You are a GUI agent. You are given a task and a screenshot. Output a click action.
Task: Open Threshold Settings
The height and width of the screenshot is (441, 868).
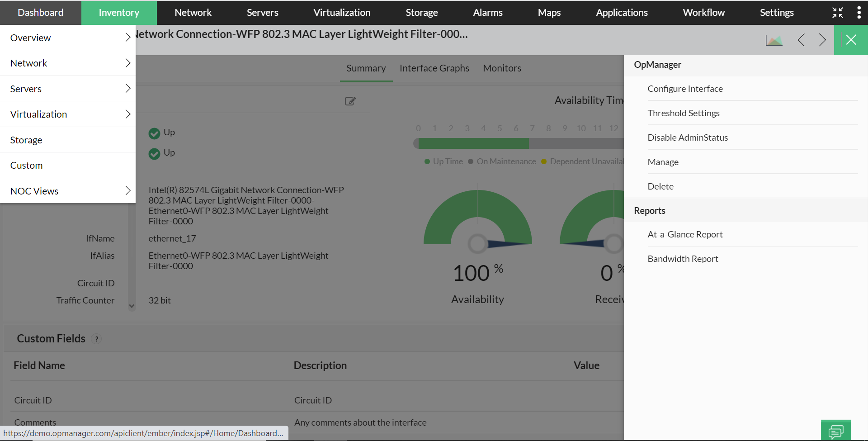(684, 113)
